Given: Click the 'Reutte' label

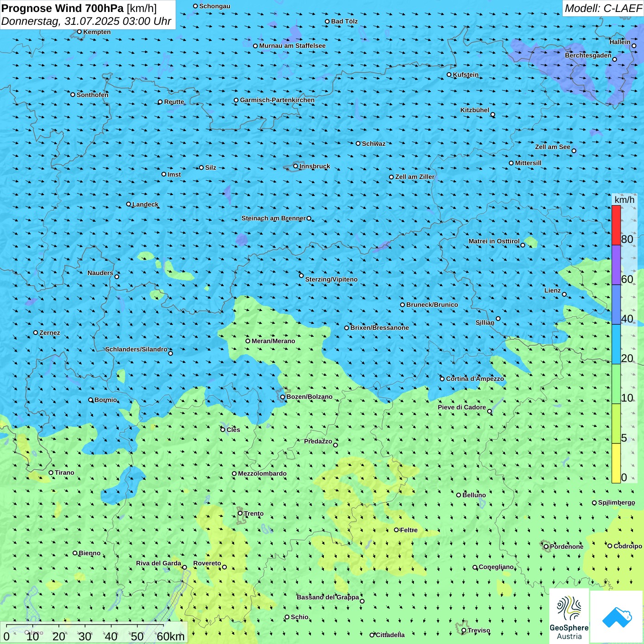Looking at the screenshot, I should click(x=174, y=102).
